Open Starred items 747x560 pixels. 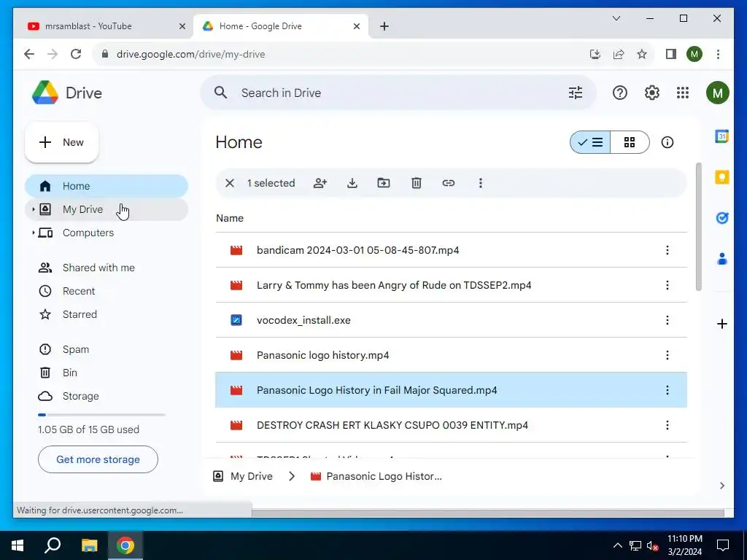(x=107, y=314)
